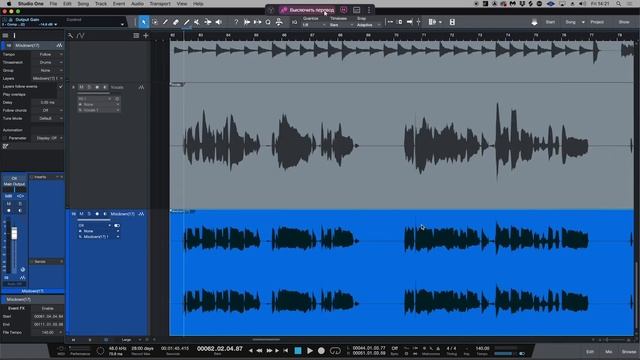Viewport: 640px width, 360px height.
Task: Toggle Layers follow events checkbox
Action: click(61, 87)
